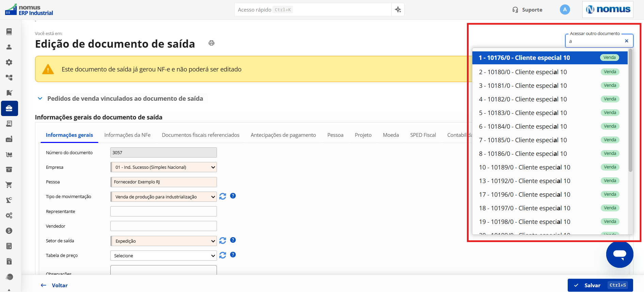Click the document list scrollbar
The image size is (644, 292).
pos(630,110)
